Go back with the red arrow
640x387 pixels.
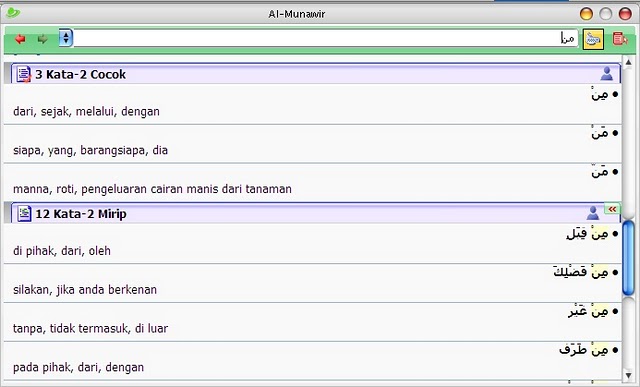[20, 39]
